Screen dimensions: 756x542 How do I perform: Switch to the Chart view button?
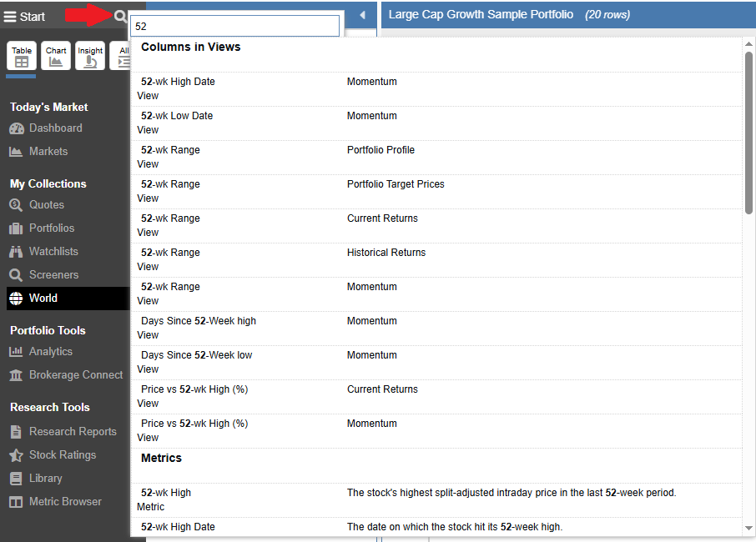(56, 57)
